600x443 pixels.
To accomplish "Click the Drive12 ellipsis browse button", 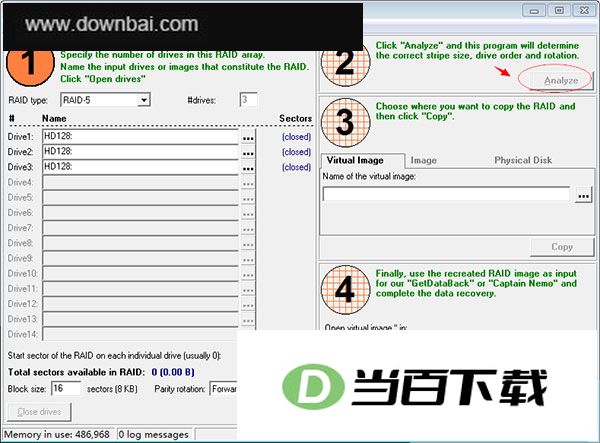I will click(x=248, y=305).
